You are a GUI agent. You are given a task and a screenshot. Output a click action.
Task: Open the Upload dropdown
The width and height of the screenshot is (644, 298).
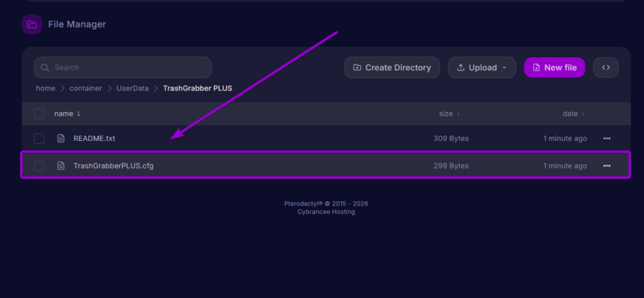coord(482,67)
